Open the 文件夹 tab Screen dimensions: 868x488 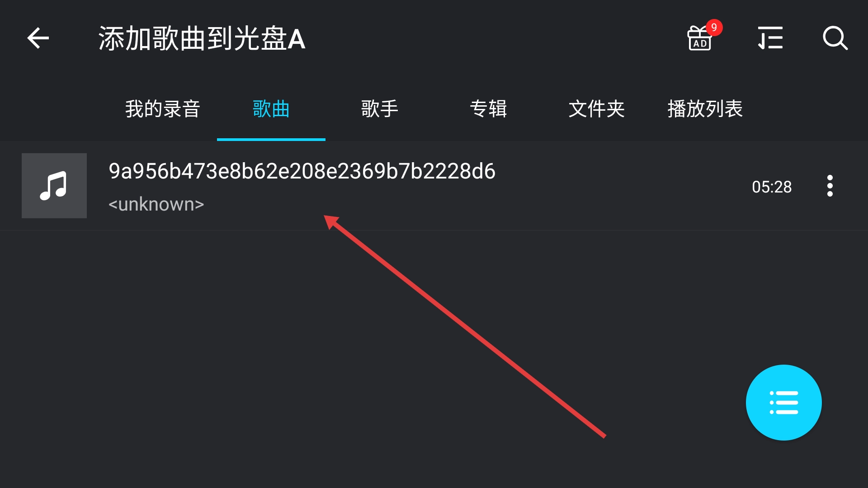click(x=597, y=109)
